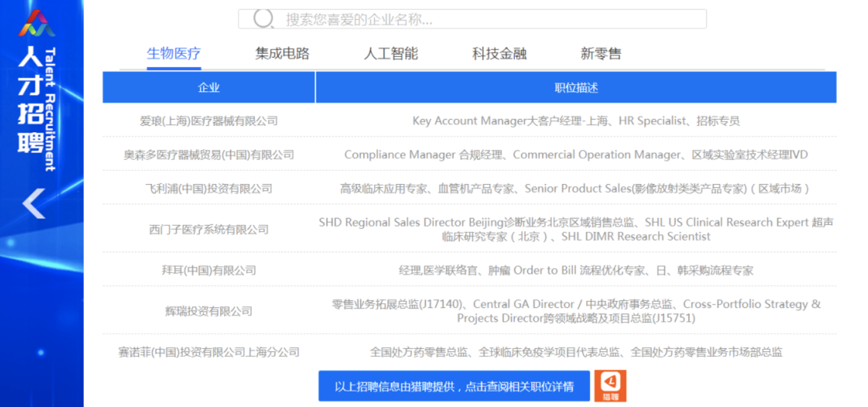Click the SHD Regional Sales Director description
This screenshot has width=868, height=407.
[x=576, y=229]
